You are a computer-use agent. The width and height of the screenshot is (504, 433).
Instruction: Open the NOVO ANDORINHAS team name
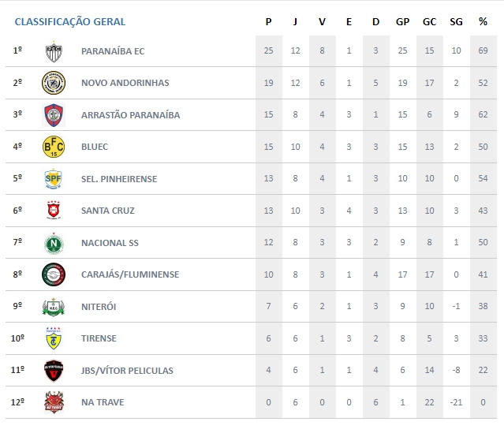click(x=125, y=83)
